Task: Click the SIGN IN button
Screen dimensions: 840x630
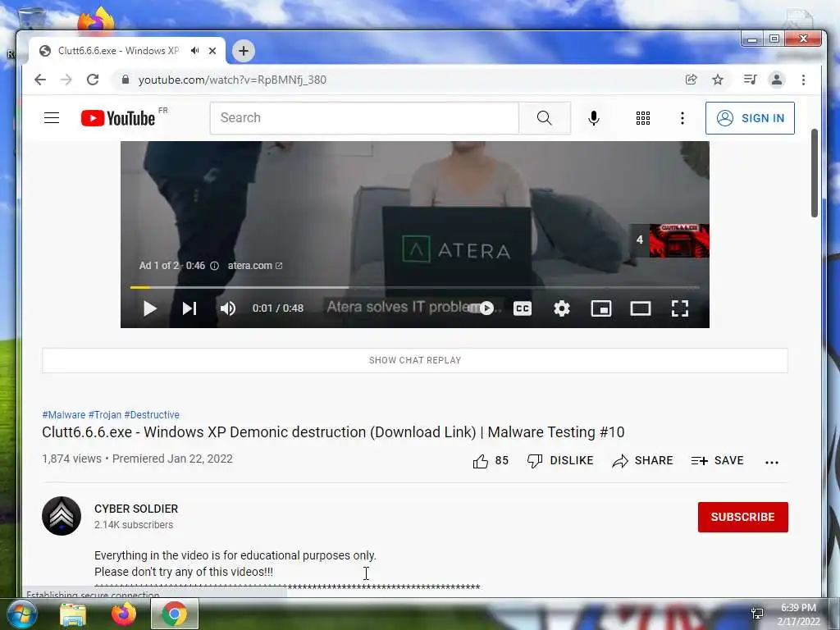Action: pyautogui.click(x=750, y=118)
